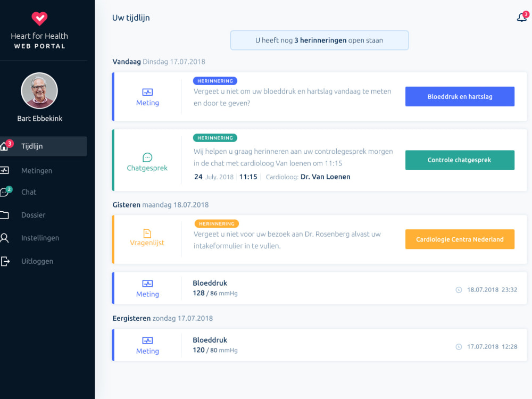Click the orange HERINNERING badge
Screen dimensions: 532x399
pos(217,223)
